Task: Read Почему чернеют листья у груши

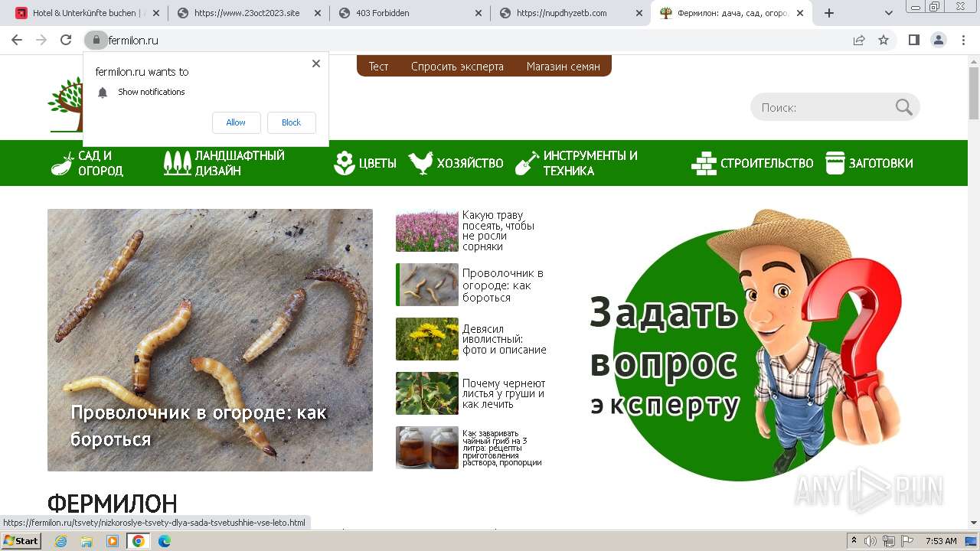Action: pos(504,393)
